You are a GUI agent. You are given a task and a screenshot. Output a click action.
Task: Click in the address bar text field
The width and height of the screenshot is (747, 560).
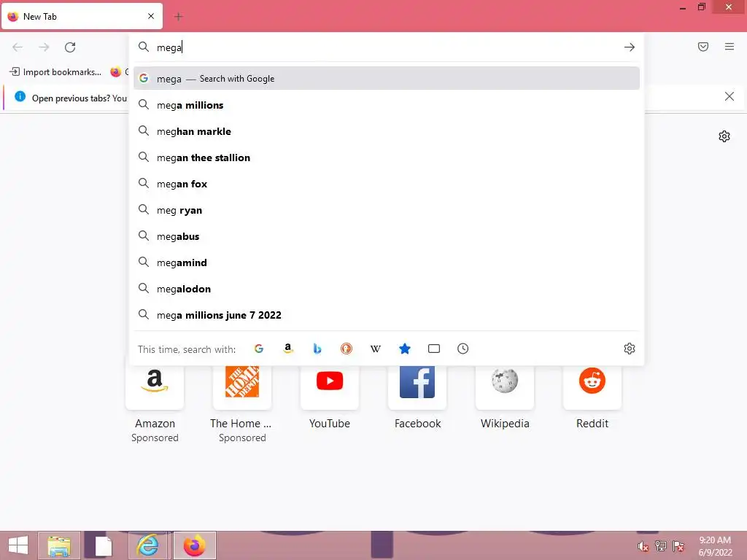tap(386, 47)
